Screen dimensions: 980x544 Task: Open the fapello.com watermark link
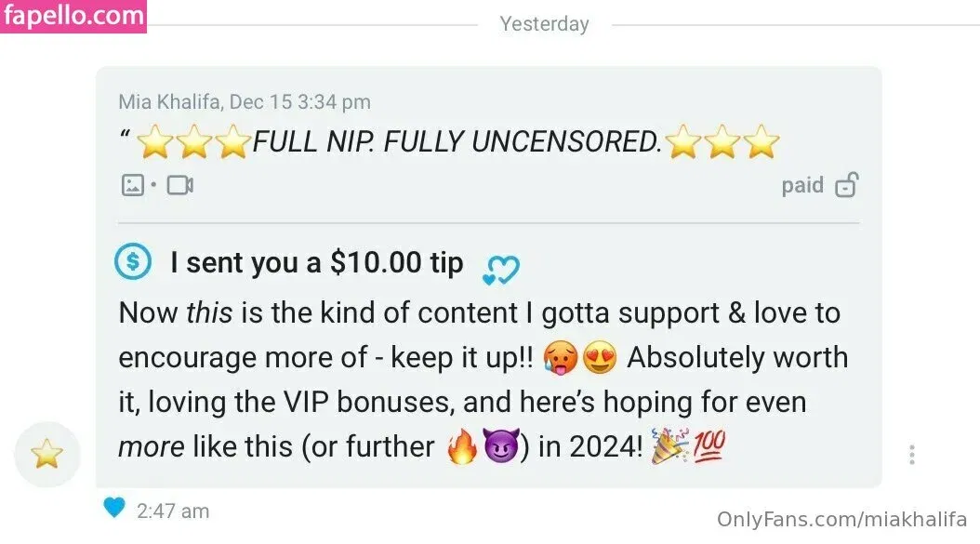(73, 16)
